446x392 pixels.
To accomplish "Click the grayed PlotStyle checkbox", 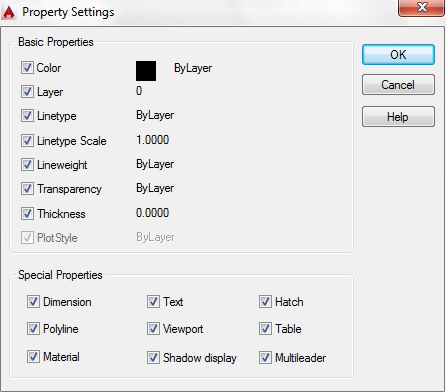I will point(27,238).
